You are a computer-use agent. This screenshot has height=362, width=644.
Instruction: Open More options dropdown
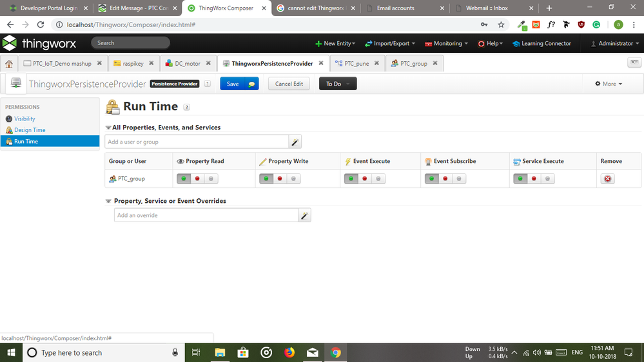(x=609, y=84)
